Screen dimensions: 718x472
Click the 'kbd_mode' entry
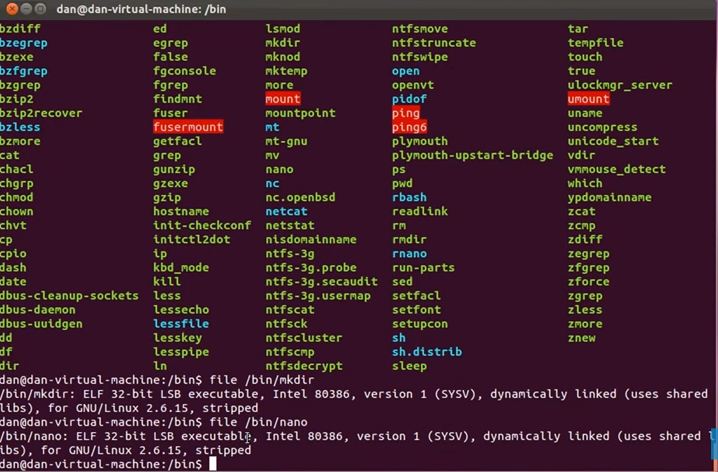(181, 267)
